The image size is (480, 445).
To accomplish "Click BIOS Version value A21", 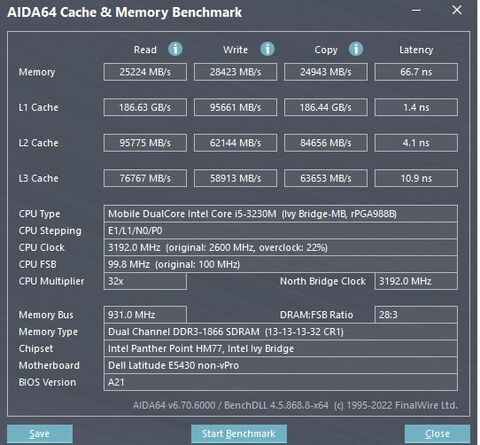I will (281, 382).
